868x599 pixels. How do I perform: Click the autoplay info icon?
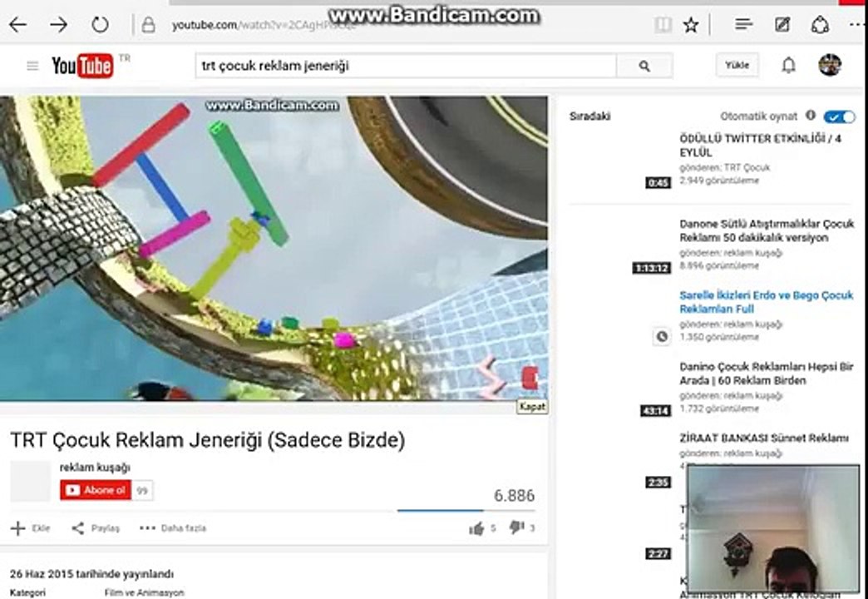(x=811, y=116)
